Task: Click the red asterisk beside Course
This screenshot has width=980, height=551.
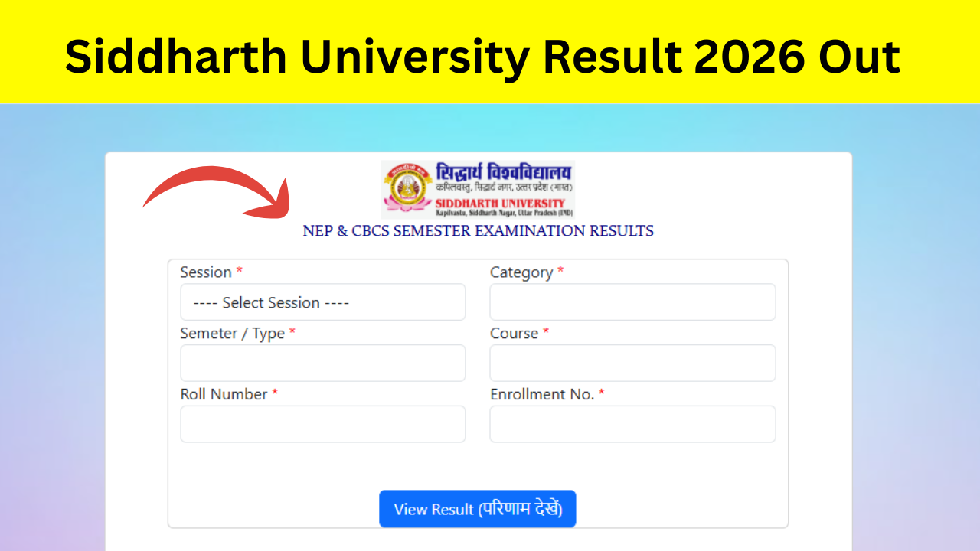Action: [x=545, y=333]
